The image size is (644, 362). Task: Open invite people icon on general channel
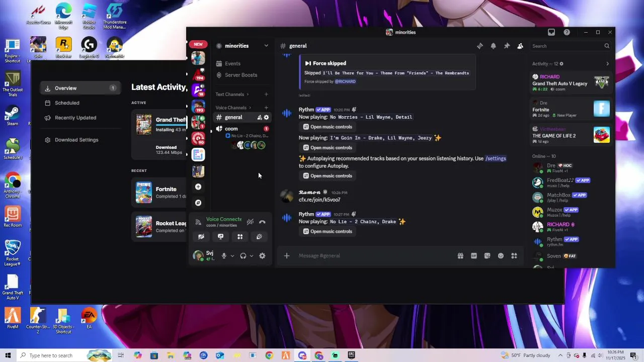260,118
